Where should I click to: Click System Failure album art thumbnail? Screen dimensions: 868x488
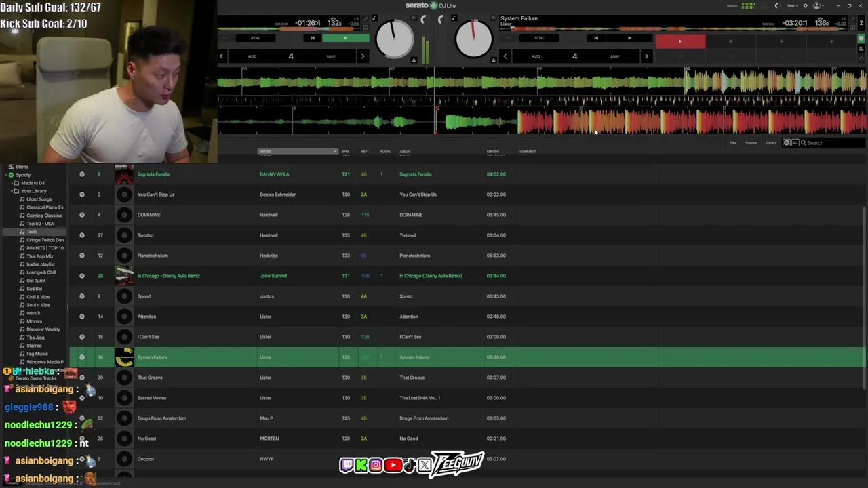coord(124,357)
